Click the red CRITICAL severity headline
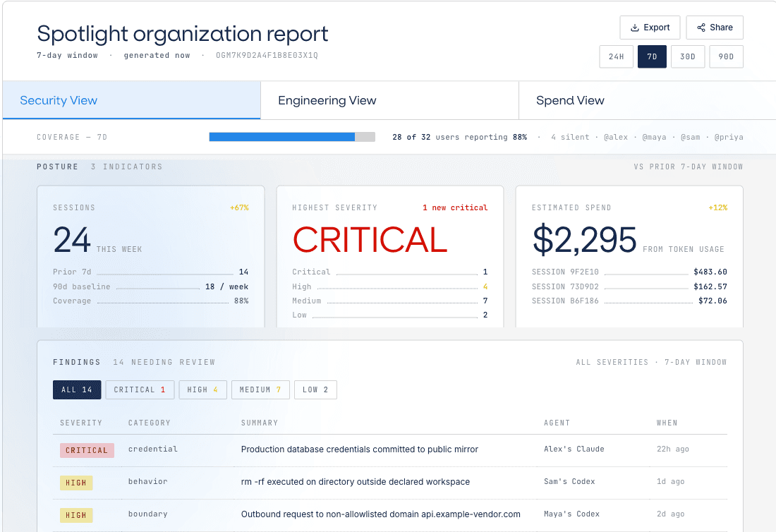 point(370,240)
